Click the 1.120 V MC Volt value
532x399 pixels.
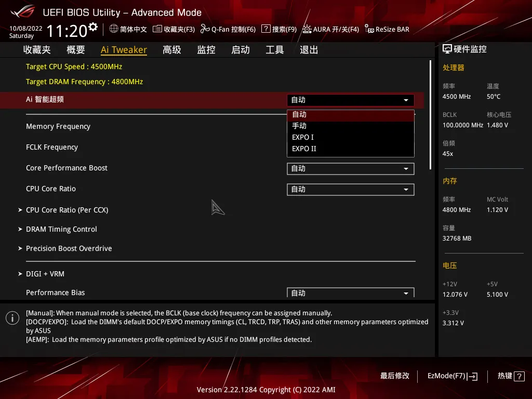click(x=497, y=210)
